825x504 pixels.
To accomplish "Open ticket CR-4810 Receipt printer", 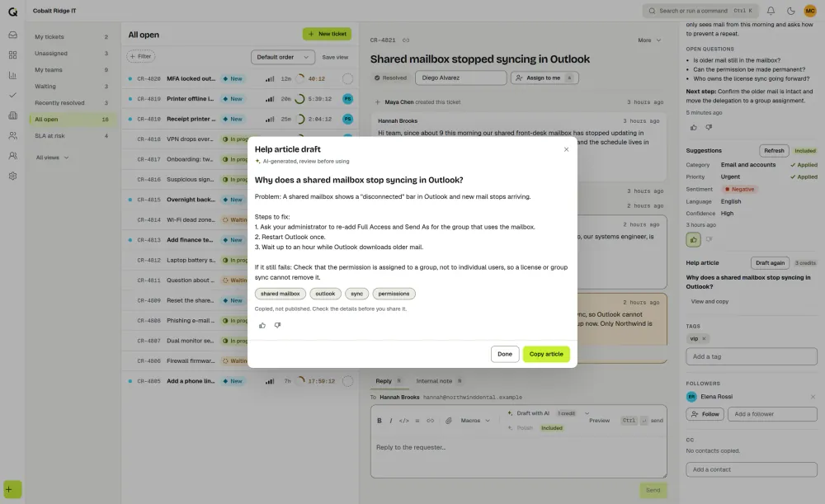I will (240, 119).
